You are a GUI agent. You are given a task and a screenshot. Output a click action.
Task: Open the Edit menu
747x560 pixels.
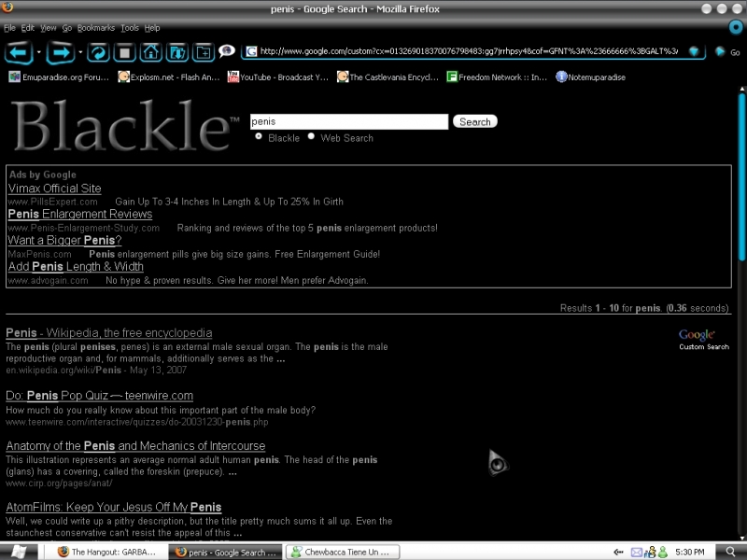pos(28,28)
